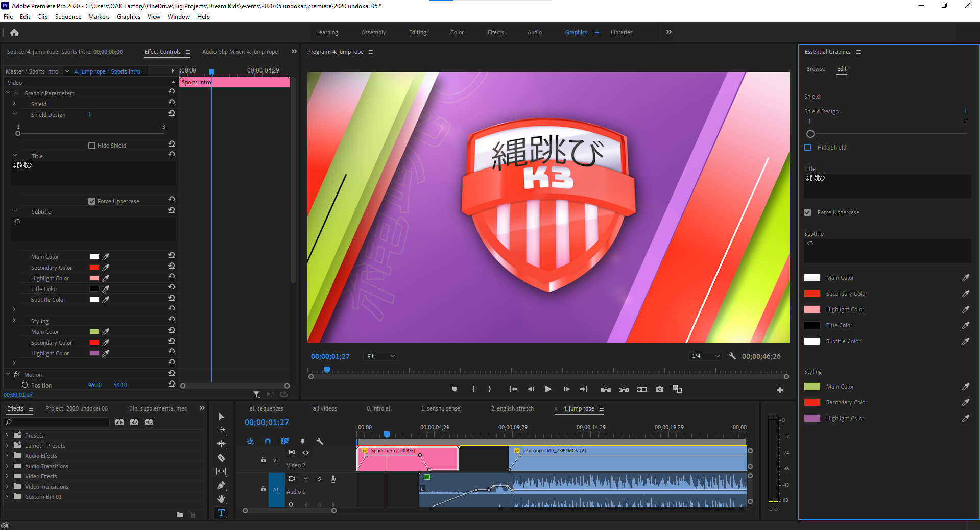
Task: Disable Force Uppercase in Essential Graphics
Action: [807, 212]
